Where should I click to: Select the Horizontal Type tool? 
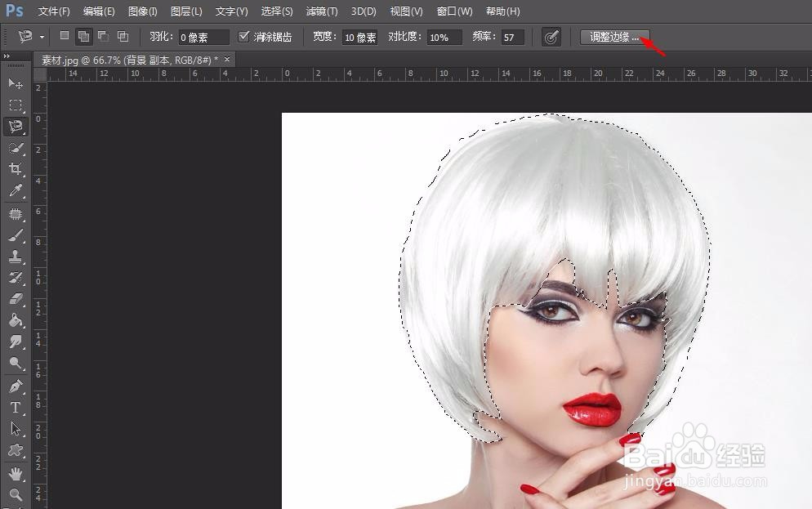point(16,408)
